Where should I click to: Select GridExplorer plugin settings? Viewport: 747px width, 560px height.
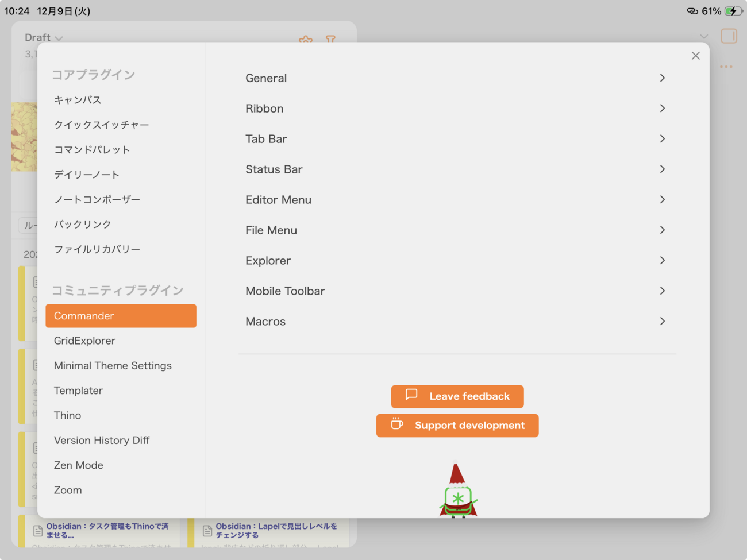121,341
